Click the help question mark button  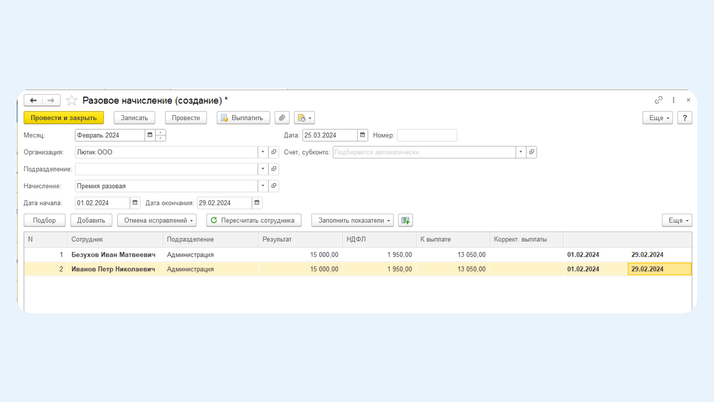tap(685, 118)
